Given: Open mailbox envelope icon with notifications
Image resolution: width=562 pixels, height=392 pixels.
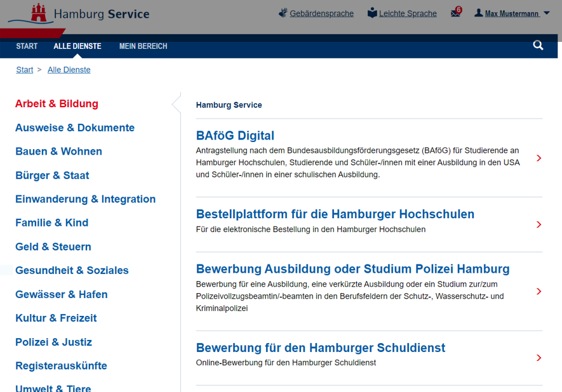Looking at the screenshot, I should pos(456,13).
